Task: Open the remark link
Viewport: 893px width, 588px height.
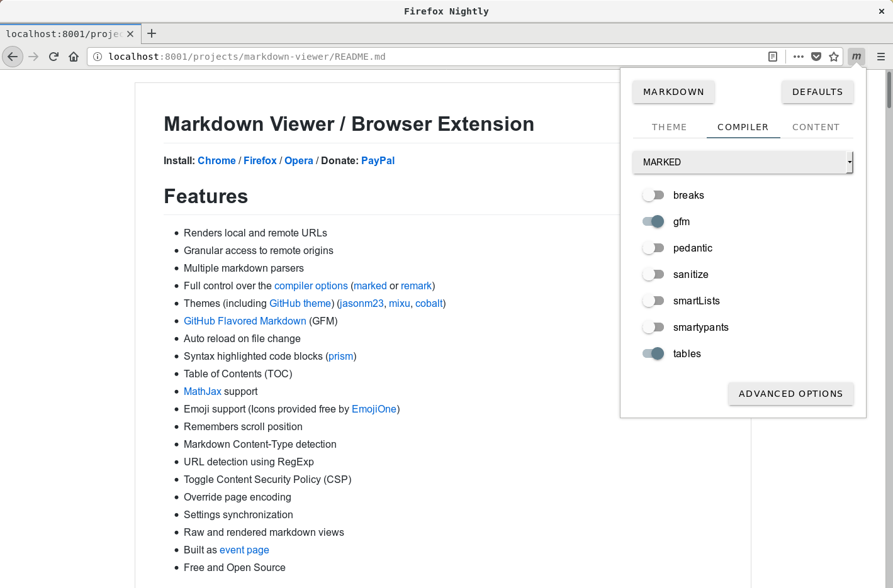Action: (x=416, y=286)
